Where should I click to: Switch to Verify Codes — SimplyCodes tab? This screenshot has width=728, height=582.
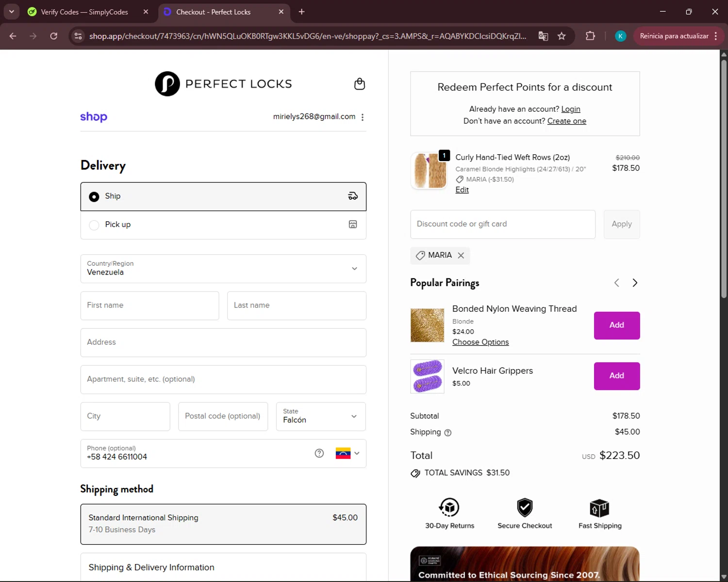pyautogui.click(x=83, y=12)
